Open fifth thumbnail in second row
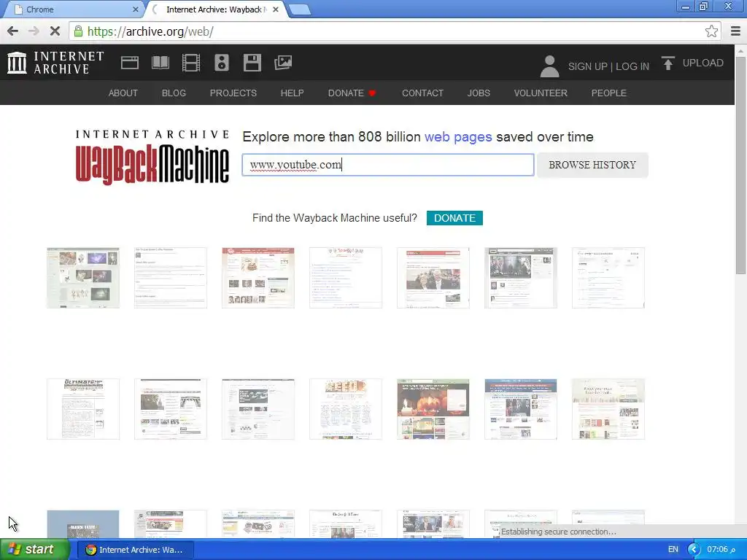Screen dimensions: 747x560 (433, 409)
